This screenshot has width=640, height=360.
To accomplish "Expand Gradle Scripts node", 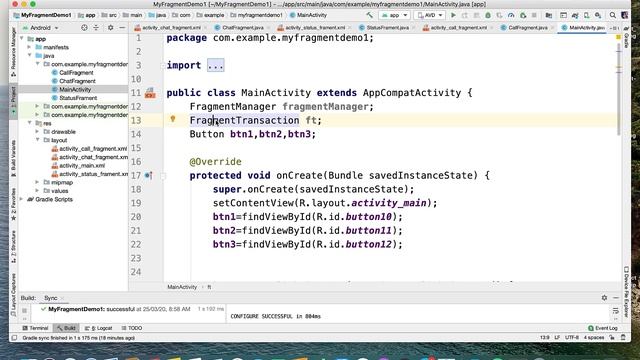I will 22,199.
